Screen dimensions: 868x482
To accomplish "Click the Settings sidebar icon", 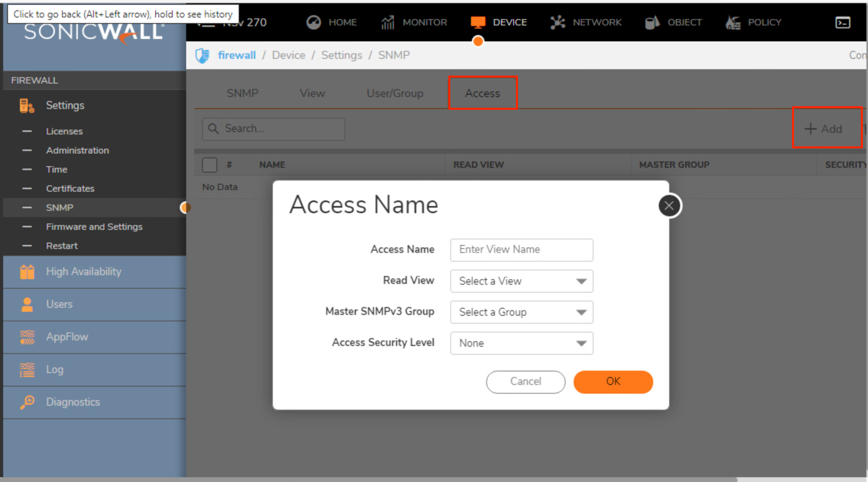I will [27, 105].
